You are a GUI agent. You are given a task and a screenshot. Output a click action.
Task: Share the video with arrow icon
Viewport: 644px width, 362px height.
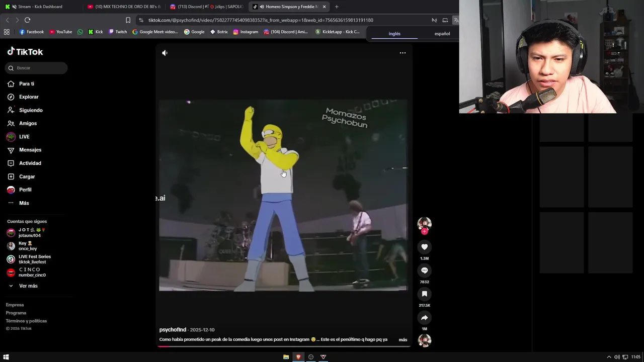click(424, 317)
